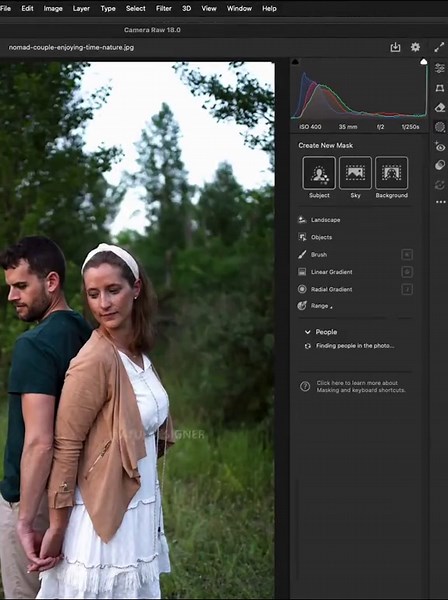The height and width of the screenshot is (600, 448).
Task: Create a Select Background mask
Action: pos(391,173)
